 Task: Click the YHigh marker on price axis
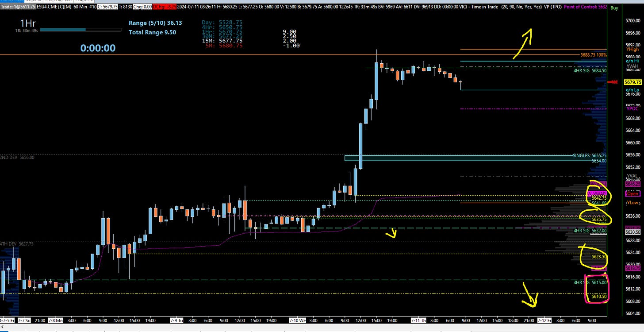(x=632, y=50)
